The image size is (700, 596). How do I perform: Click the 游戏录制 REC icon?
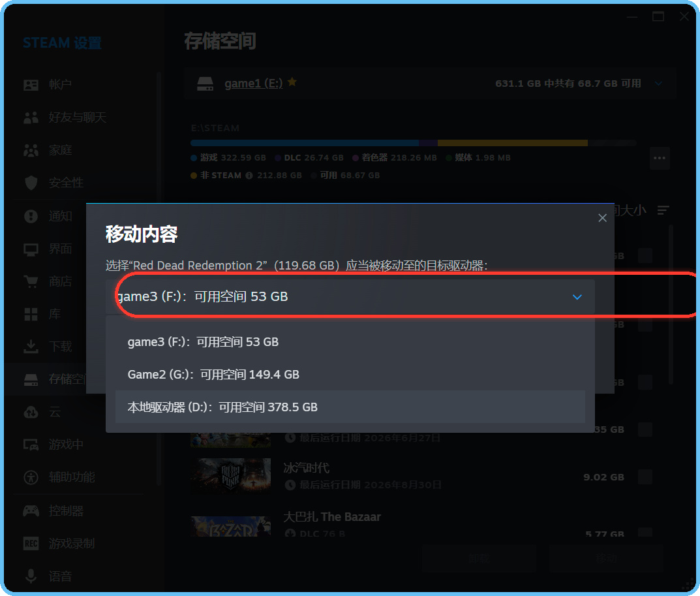(x=31, y=543)
